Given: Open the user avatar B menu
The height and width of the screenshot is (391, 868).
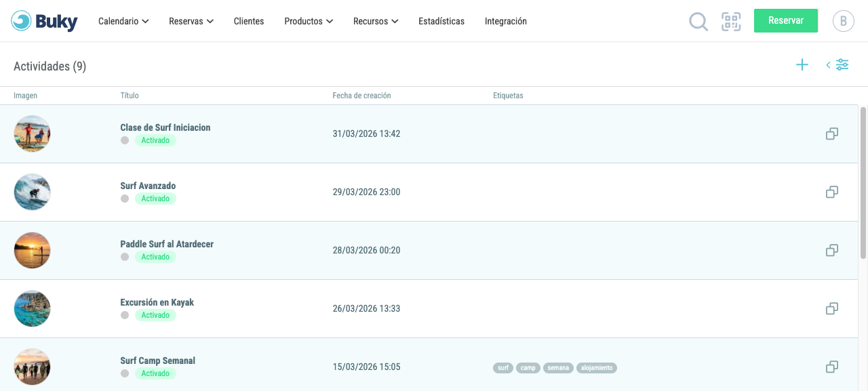Looking at the screenshot, I should tap(844, 21).
